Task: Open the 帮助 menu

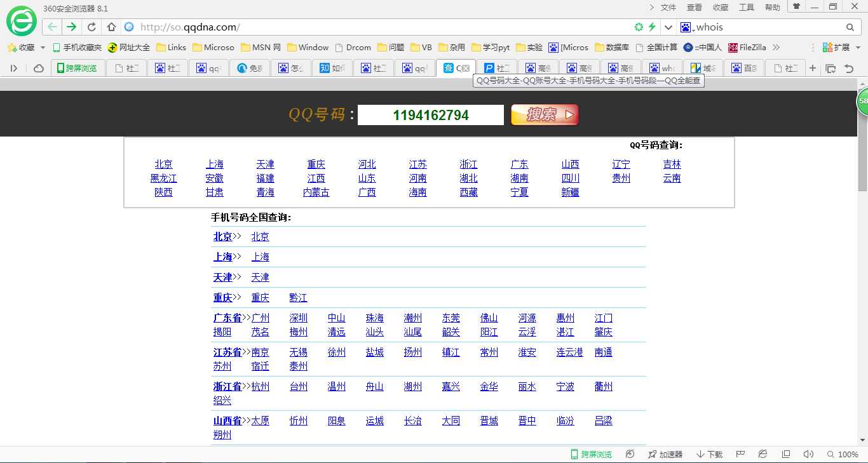Action: click(x=773, y=8)
